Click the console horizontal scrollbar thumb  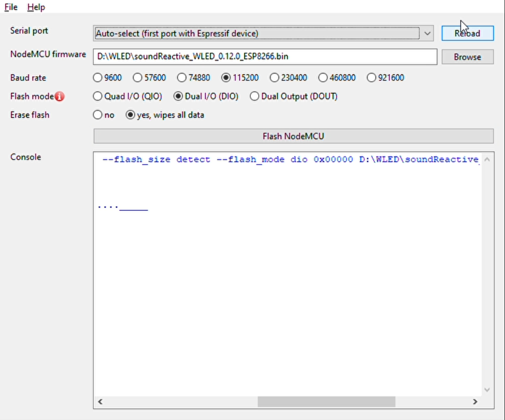point(326,402)
